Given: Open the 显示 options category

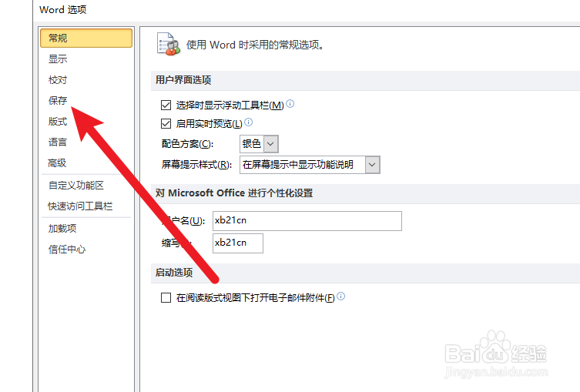Looking at the screenshot, I should [58, 59].
